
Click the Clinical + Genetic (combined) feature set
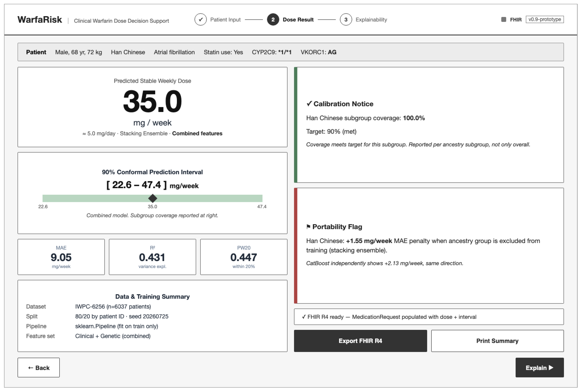tap(113, 336)
